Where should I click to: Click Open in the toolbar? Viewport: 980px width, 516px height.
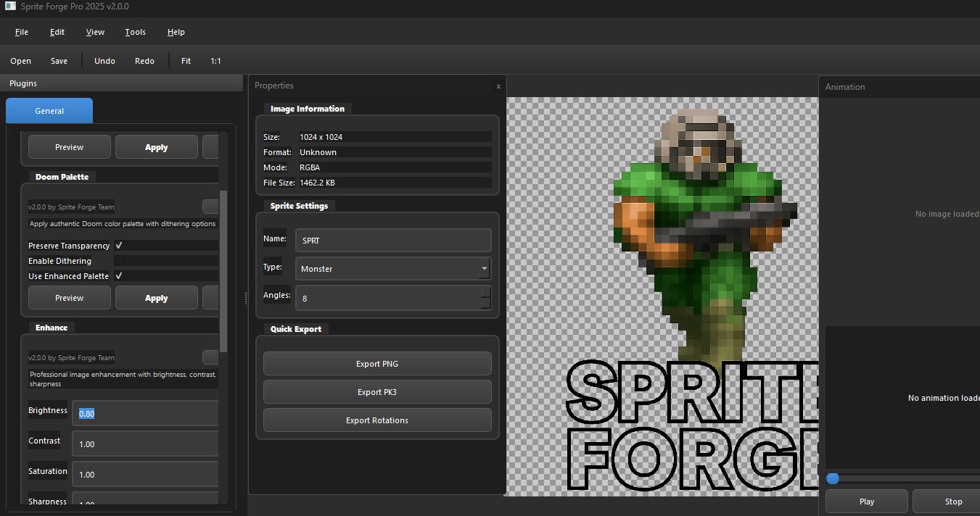click(x=21, y=61)
